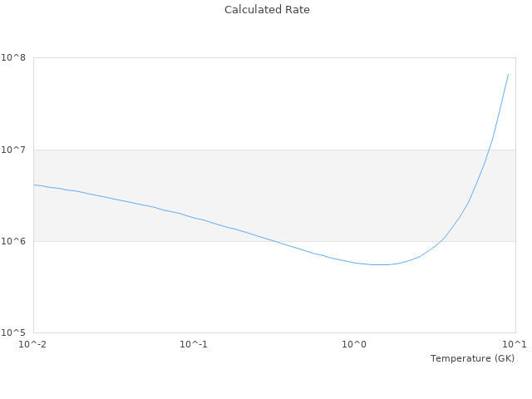Click the blue curve above the 10^-1 tick
This screenshot has width=532, height=399.
194,218
